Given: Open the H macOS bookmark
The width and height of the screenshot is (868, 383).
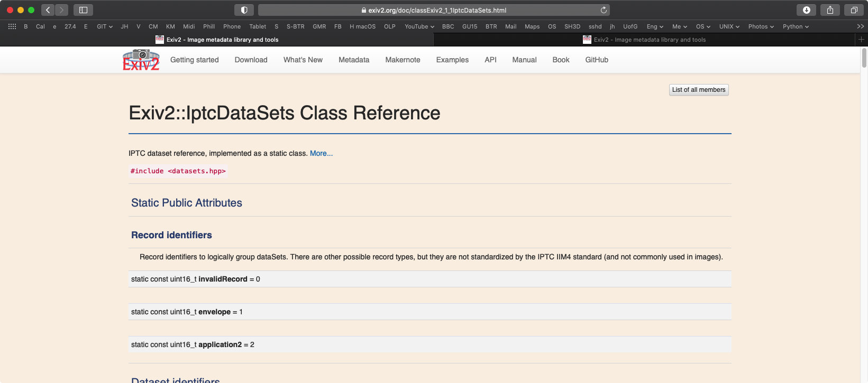Looking at the screenshot, I should [363, 26].
